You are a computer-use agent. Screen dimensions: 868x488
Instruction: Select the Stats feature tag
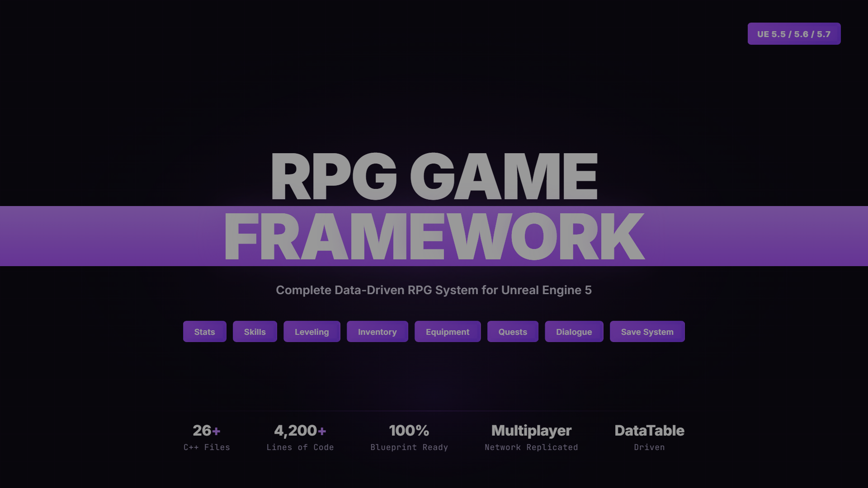click(x=205, y=332)
